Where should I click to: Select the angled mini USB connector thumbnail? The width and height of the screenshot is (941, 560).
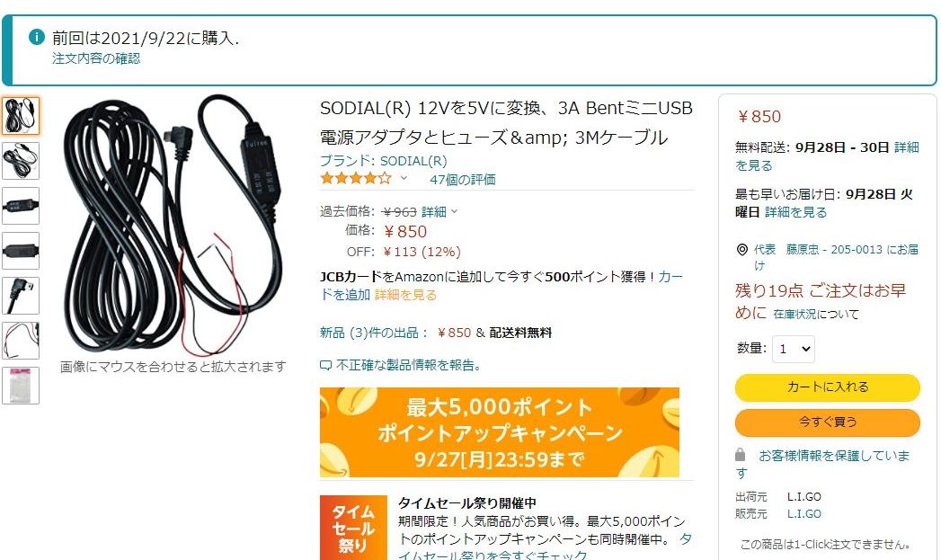21,296
